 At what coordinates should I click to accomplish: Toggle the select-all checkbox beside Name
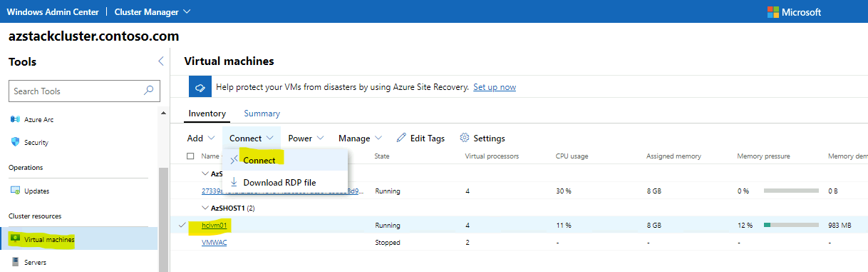(x=190, y=156)
